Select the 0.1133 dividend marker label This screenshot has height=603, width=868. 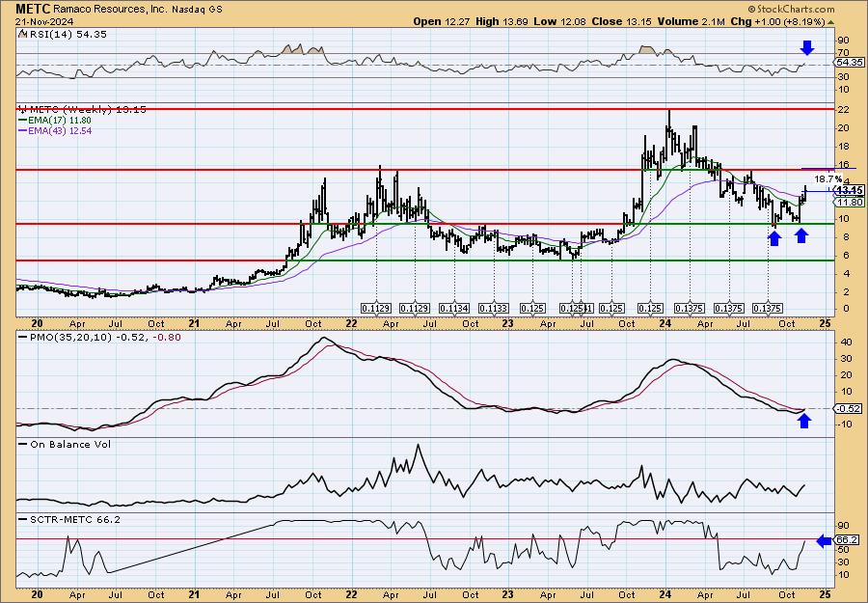493,309
